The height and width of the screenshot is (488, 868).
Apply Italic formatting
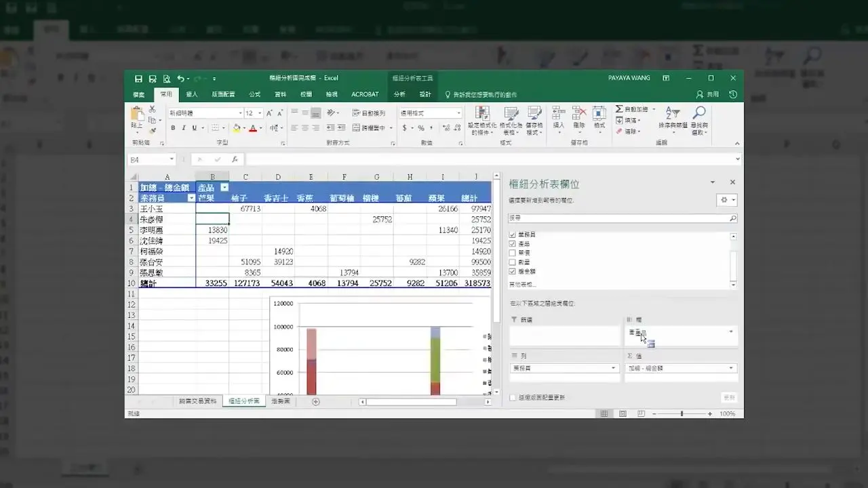click(184, 128)
